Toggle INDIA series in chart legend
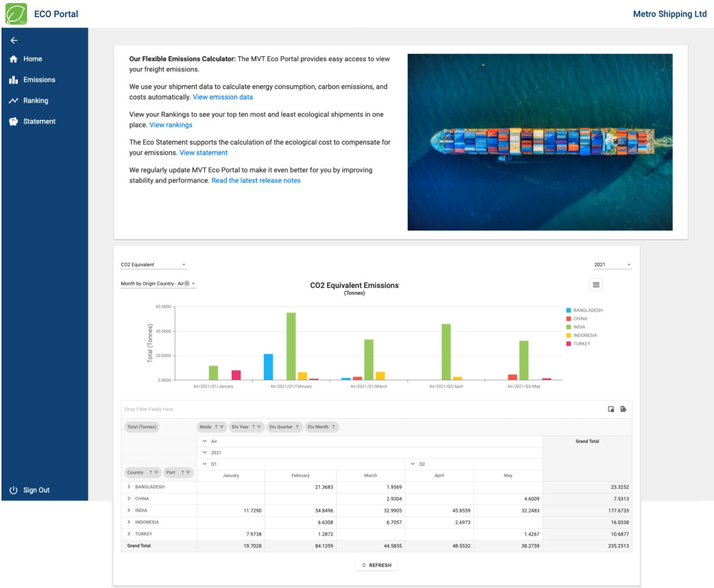714x588 pixels. [x=579, y=327]
